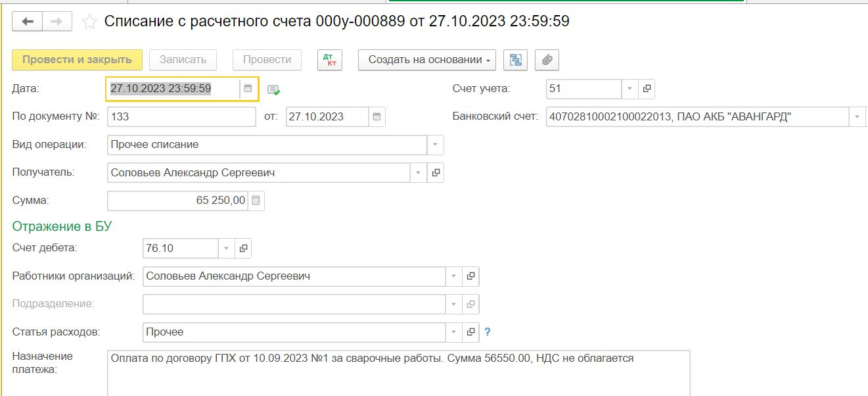
Task: Click the Провести и закрыть button
Action: pyautogui.click(x=77, y=60)
